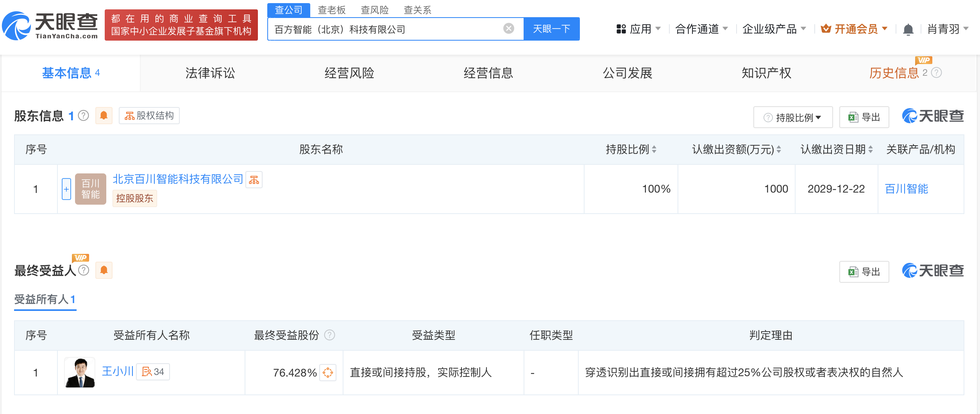
Task: Select the 查老板 search tab
Action: [x=331, y=10]
